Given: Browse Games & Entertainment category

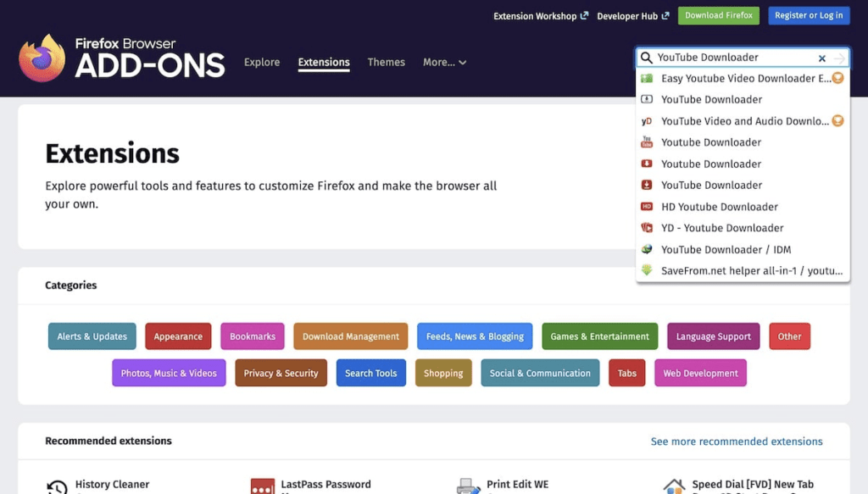Looking at the screenshot, I should (599, 336).
